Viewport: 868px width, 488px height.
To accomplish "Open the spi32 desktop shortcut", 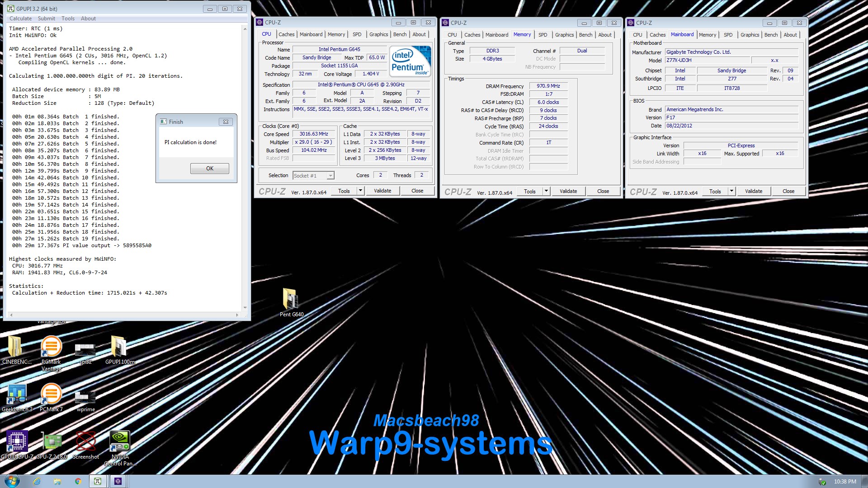I will point(85,353).
